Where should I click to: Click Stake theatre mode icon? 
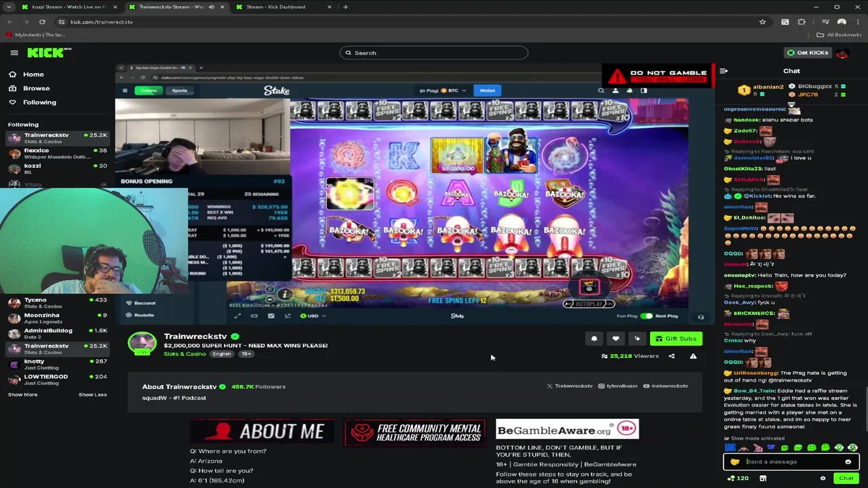click(254, 316)
